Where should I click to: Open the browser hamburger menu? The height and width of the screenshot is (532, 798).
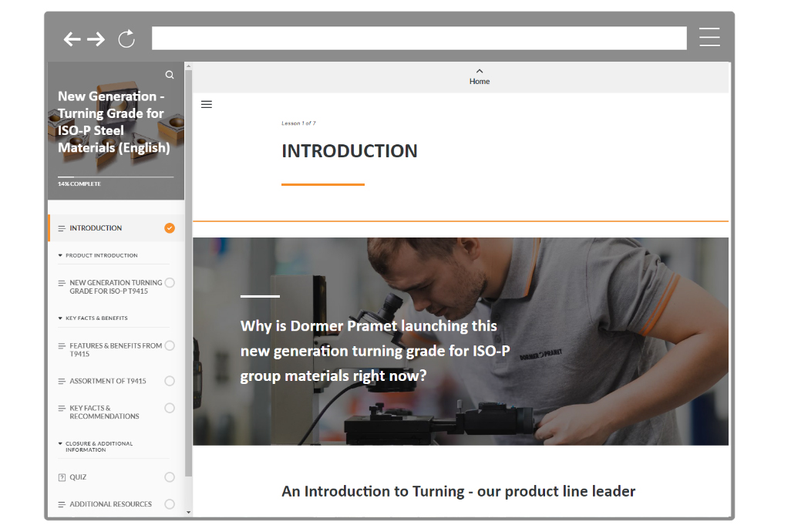(709, 37)
